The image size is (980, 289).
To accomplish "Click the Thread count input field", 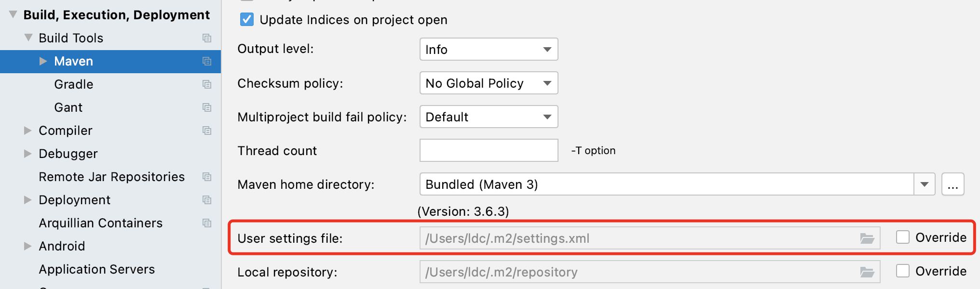I will point(489,151).
